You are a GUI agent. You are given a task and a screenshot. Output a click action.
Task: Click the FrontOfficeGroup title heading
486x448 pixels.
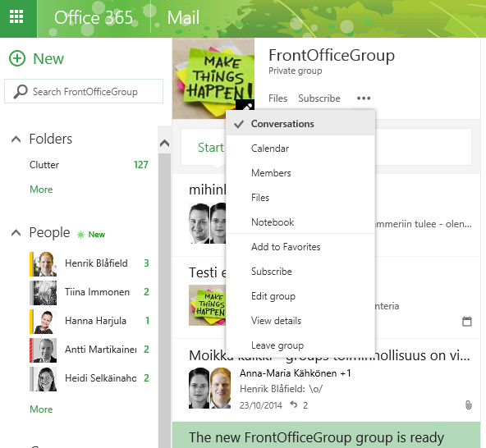point(332,55)
